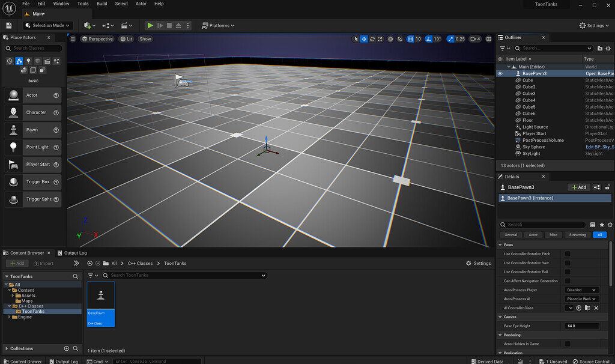The height and width of the screenshot is (364, 615).
Task: Select the BasePawn C++ class thumbnail
Action: click(x=101, y=295)
